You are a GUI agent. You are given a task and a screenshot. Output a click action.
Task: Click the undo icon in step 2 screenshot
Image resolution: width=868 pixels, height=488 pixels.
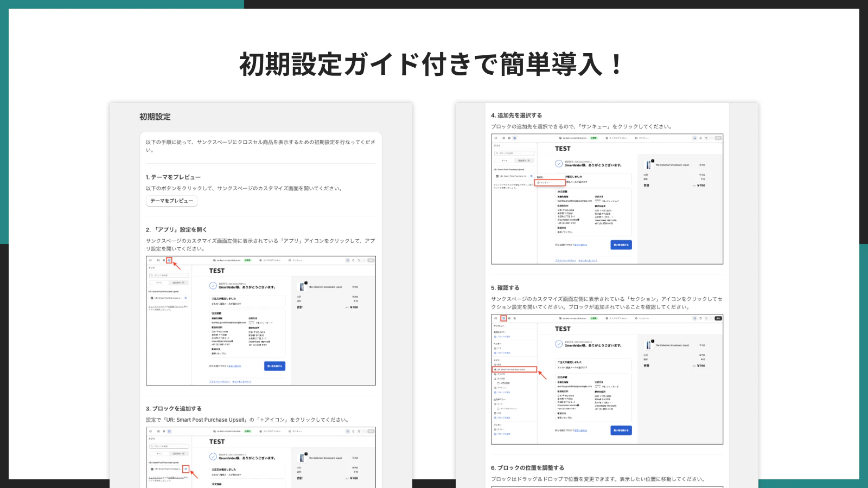[359, 260]
